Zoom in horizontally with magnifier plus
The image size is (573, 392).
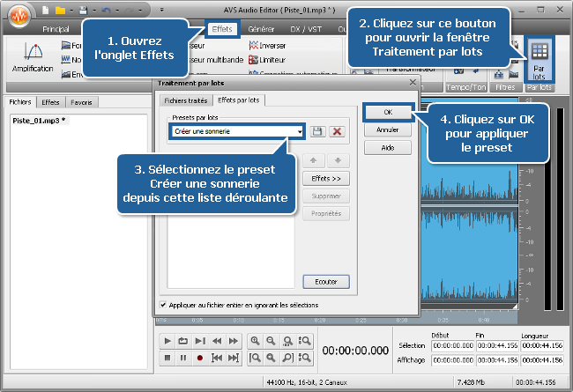255,341
